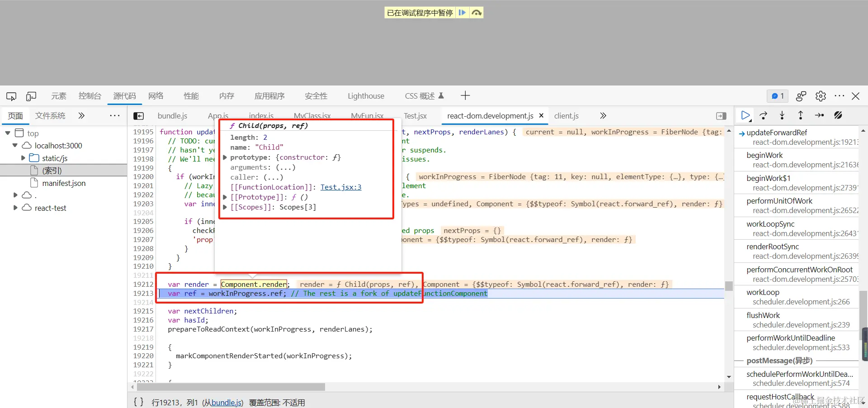The image size is (868, 408).
Task: Open the CSS 概述 tab
Action: (424, 96)
